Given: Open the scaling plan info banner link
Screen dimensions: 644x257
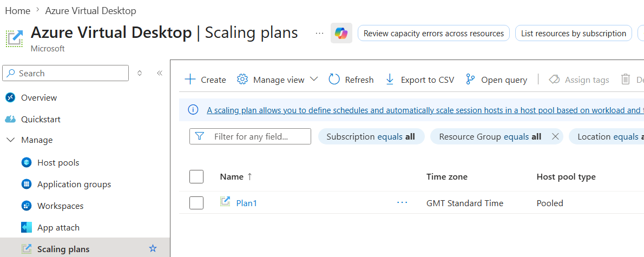Looking at the screenshot, I should coord(425,110).
